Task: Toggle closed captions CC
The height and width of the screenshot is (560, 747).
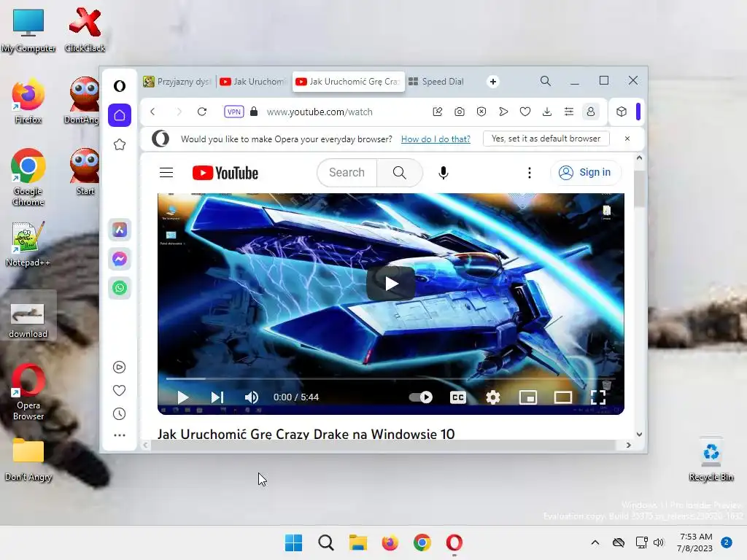Action: coord(458,397)
